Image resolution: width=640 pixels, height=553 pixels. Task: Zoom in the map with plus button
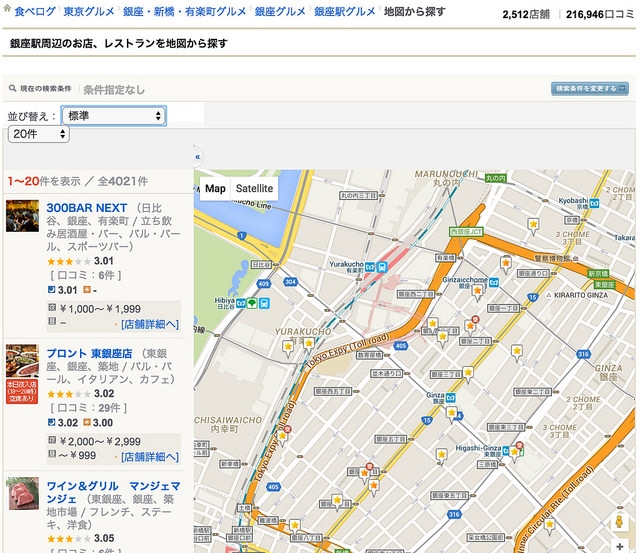click(x=619, y=547)
